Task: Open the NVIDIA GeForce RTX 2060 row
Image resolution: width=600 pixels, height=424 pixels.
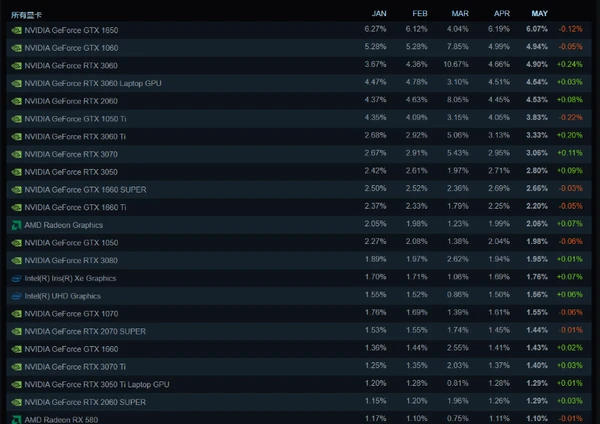Action: click(299, 101)
